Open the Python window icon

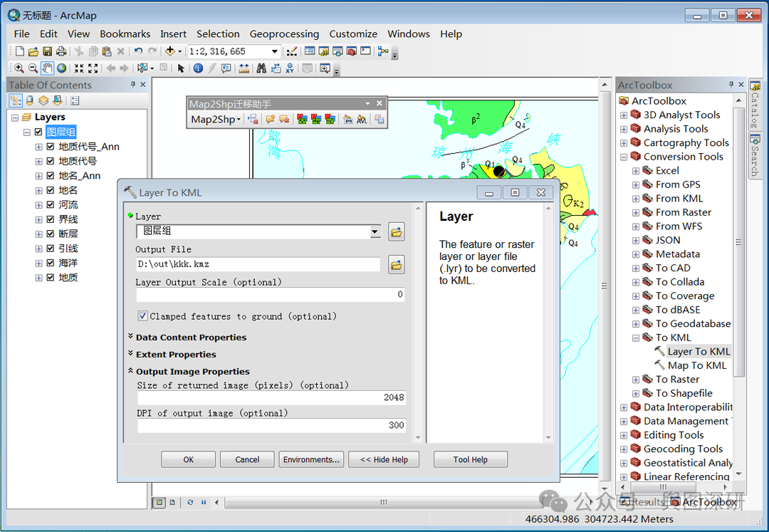(365, 51)
